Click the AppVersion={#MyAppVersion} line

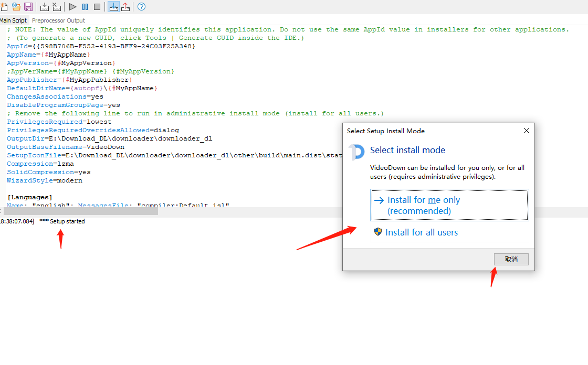[61, 63]
